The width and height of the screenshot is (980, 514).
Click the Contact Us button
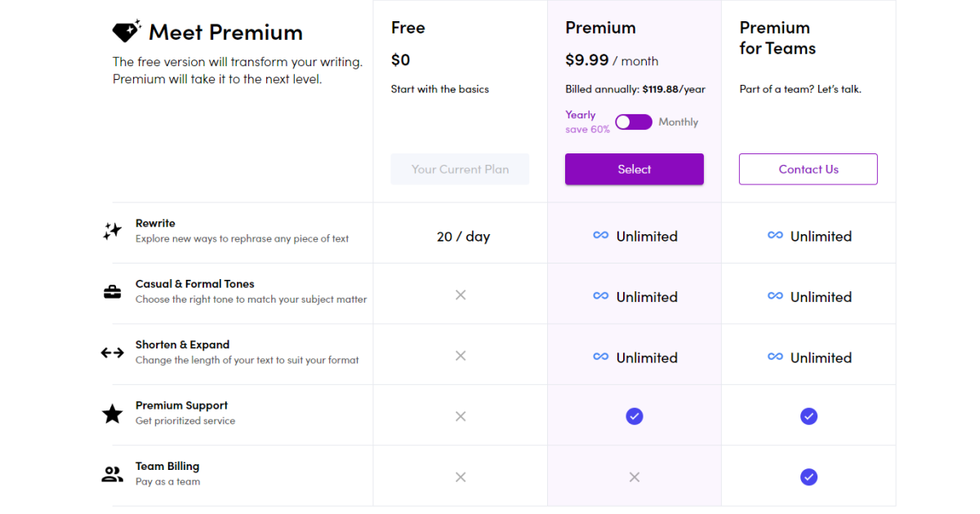pos(808,169)
